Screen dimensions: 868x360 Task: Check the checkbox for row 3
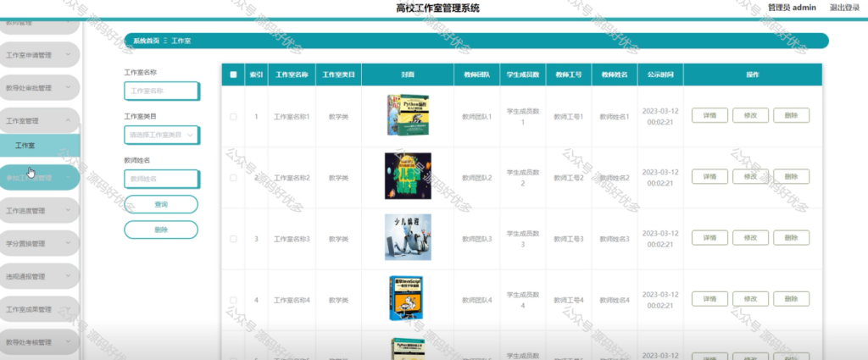(x=233, y=239)
